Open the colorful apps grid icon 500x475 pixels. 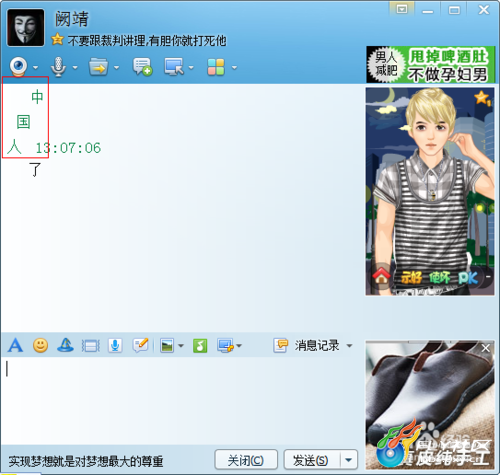pyautogui.click(x=216, y=67)
